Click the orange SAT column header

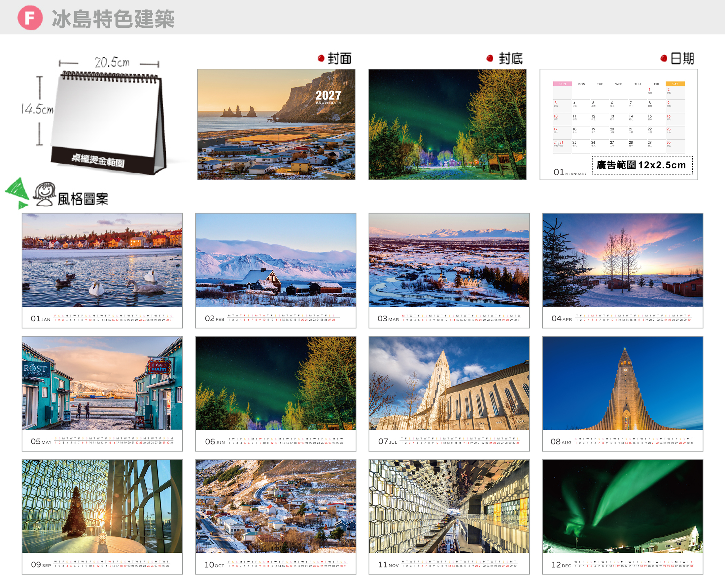coord(675,84)
